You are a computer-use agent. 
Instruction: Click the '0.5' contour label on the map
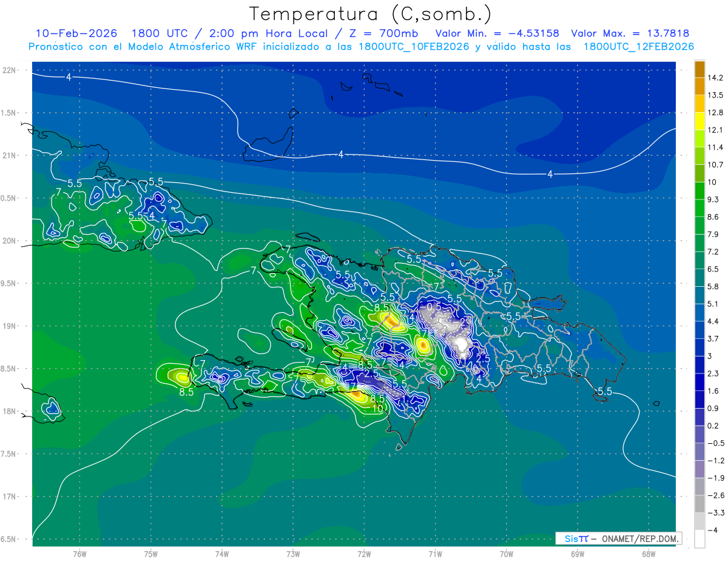click(434, 307)
